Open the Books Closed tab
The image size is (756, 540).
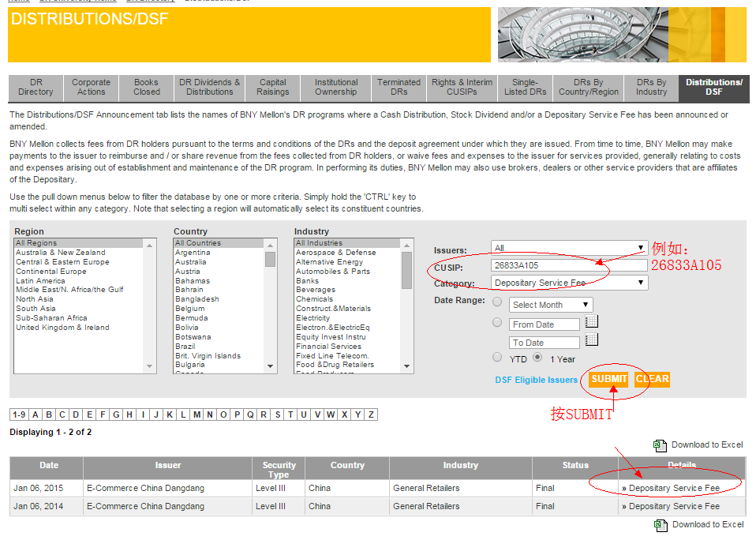click(147, 88)
